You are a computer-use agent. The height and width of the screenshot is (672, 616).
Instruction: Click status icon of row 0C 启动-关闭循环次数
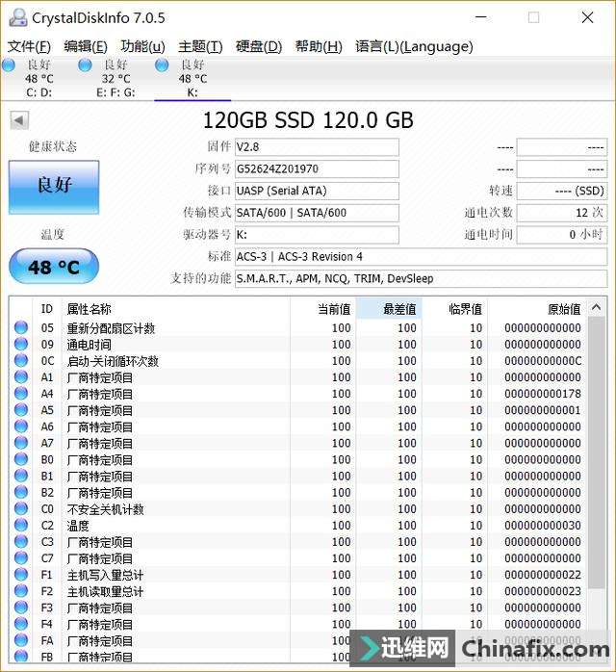click(x=21, y=361)
